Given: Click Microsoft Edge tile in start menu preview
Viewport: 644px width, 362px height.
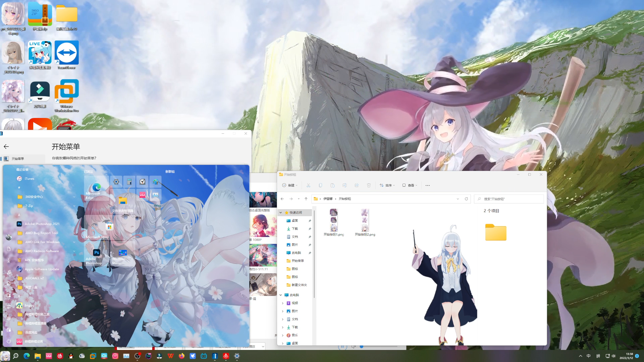Looking at the screenshot, I should coord(97,188).
